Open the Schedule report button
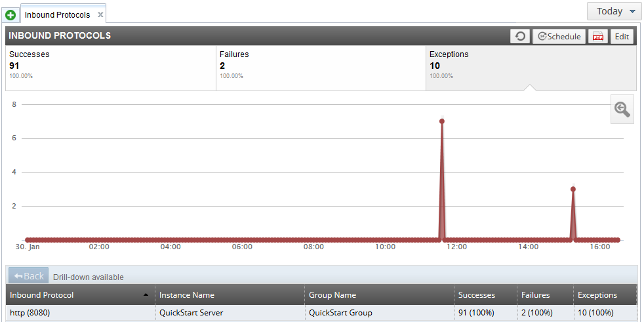This screenshot has width=644, height=322. tap(559, 36)
